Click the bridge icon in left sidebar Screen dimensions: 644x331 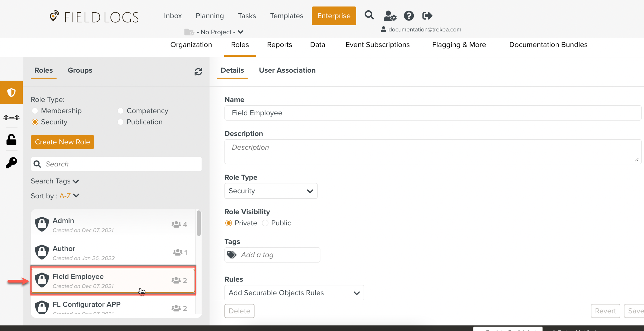(x=11, y=118)
